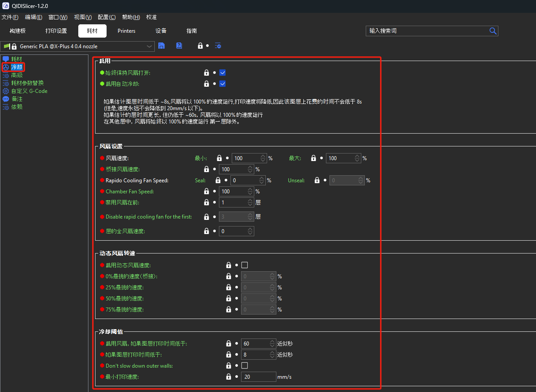Image resolution: width=536 pixels, height=392 pixels.
Task: Click the search magnifier icon
Action: point(493,31)
